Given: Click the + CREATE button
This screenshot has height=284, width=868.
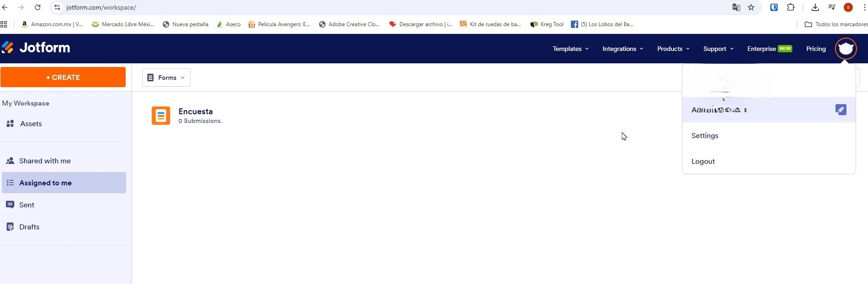Looking at the screenshot, I should [63, 77].
